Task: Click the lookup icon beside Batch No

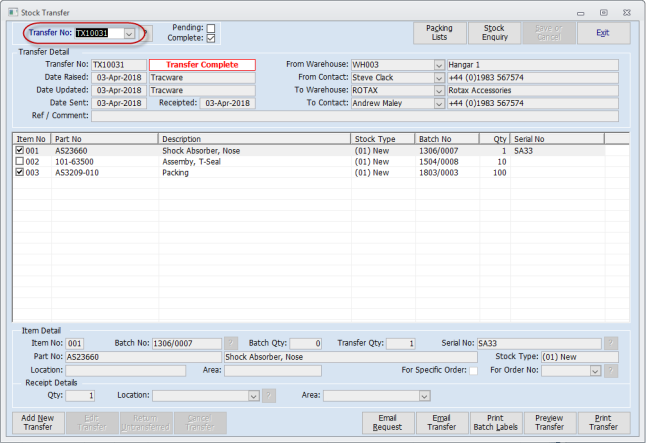Action: click(231, 343)
